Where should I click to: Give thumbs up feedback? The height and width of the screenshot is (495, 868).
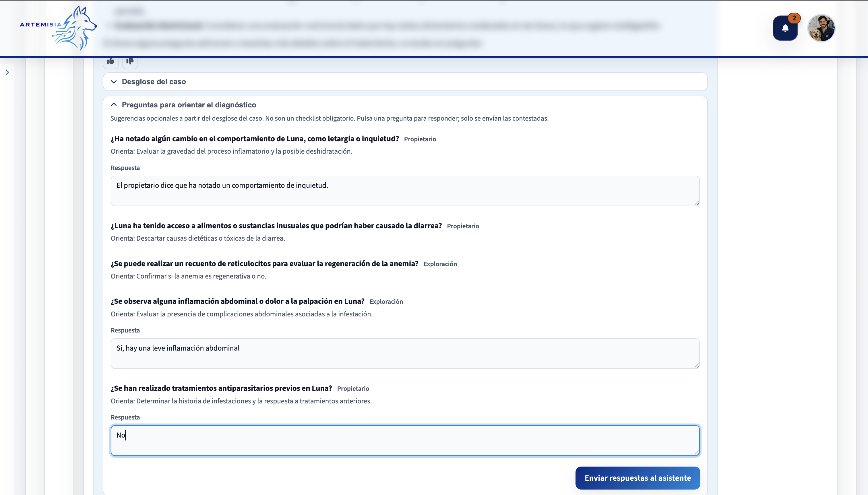111,61
